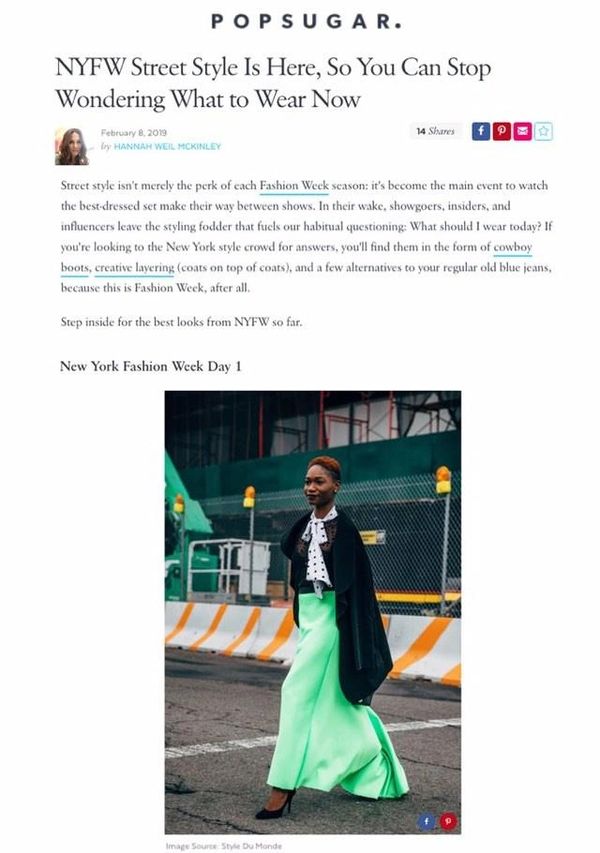Click the POPSUGAR logo
This screenshot has height=853, width=600.
306,21
